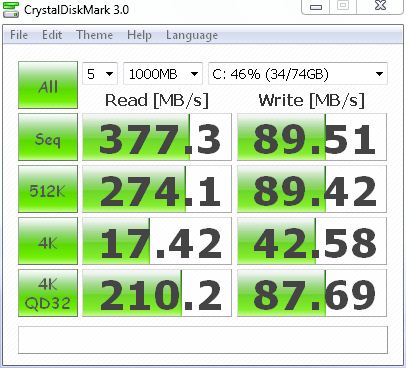Select the 4K write result 42.58

(312, 241)
